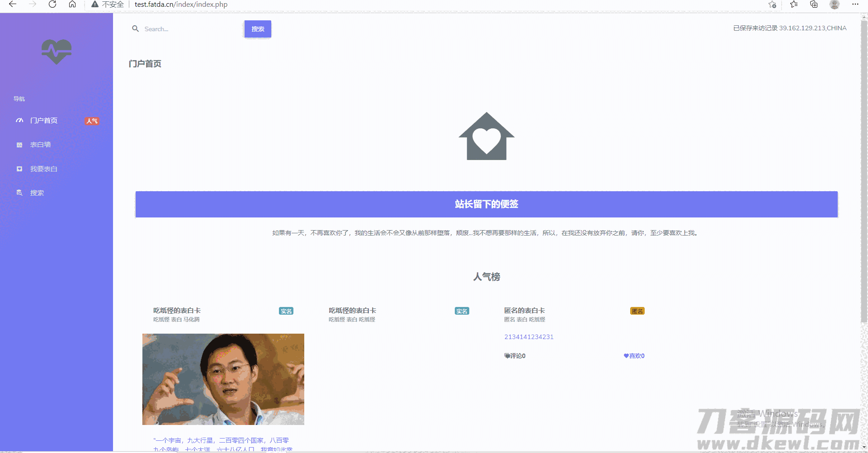This screenshot has height=453, width=868.
Task: Open browser settings ellipsis menu
Action: 855,5
